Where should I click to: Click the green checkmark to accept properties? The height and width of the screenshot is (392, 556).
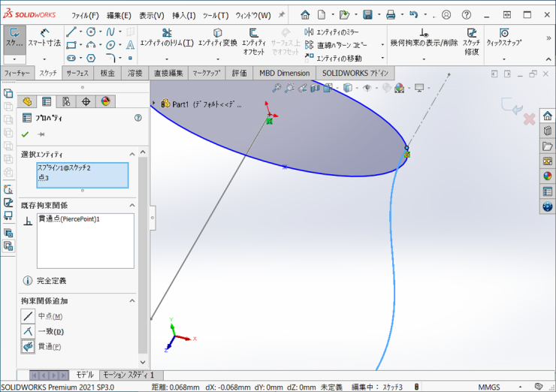pos(25,134)
